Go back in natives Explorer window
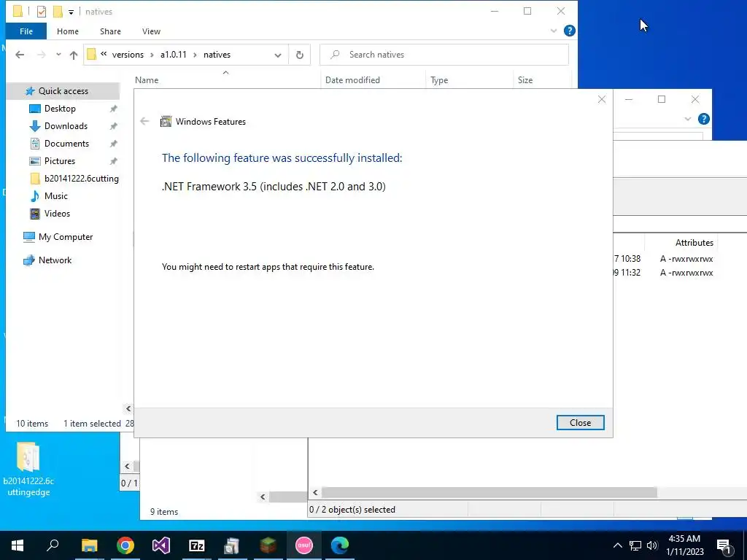This screenshot has width=747, height=560. 20,55
